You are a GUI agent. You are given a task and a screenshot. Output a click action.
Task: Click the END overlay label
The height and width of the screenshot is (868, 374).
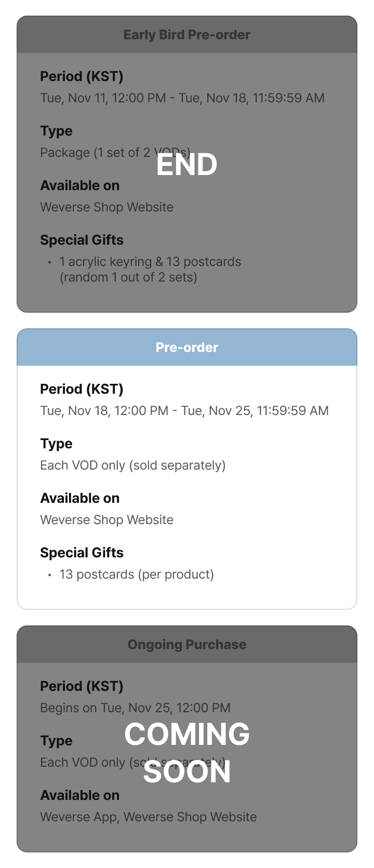187,165
